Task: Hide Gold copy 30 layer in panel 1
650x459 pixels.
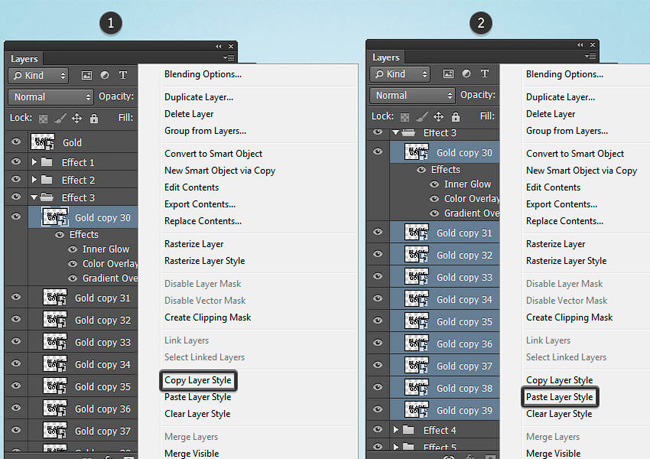Action: tap(16, 216)
